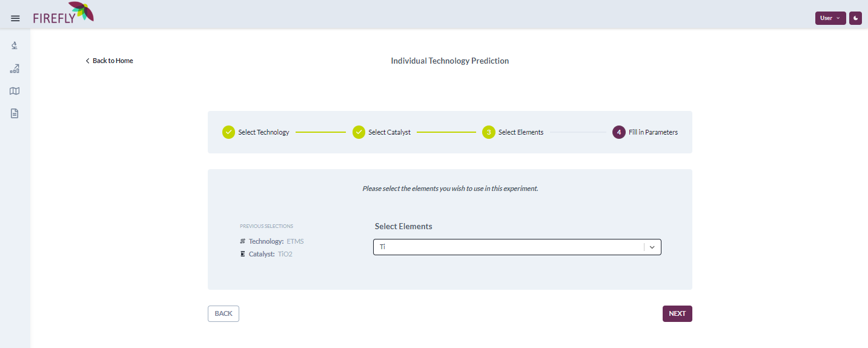Go to Select Catalyst step
Viewport: 868px width, 348px height.
point(359,132)
